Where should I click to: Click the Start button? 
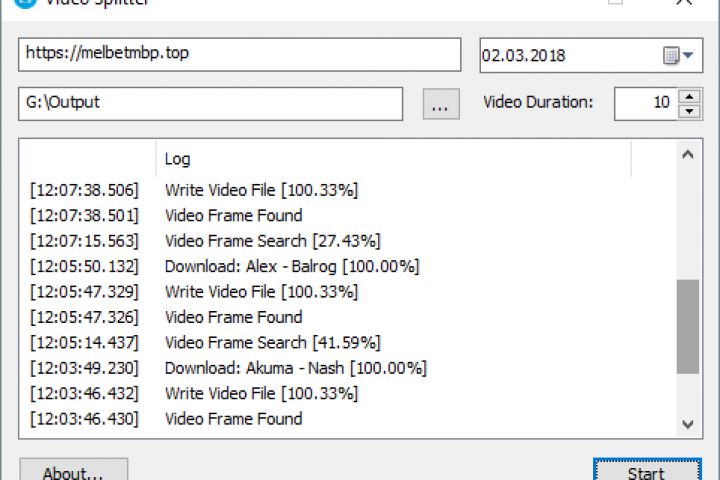pyautogui.click(x=645, y=472)
